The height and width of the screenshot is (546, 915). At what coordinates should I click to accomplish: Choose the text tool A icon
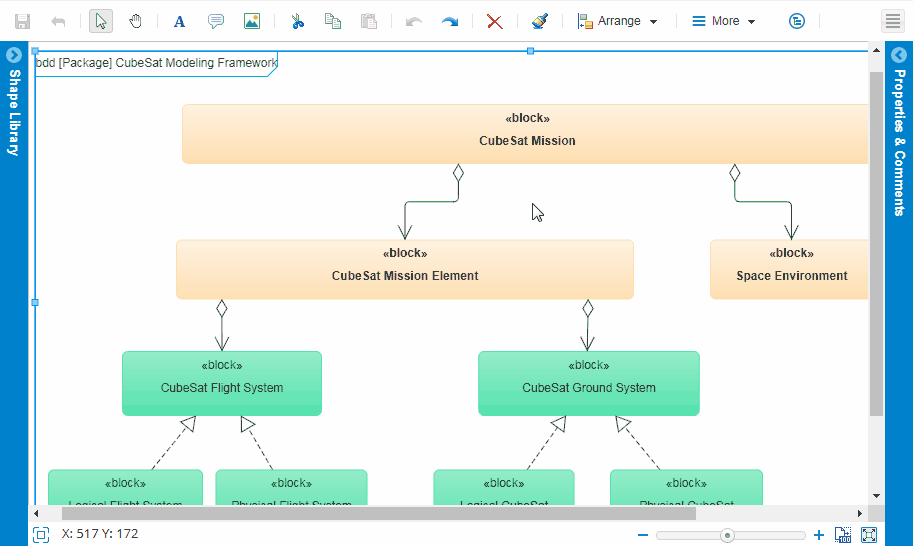pos(179,22)
